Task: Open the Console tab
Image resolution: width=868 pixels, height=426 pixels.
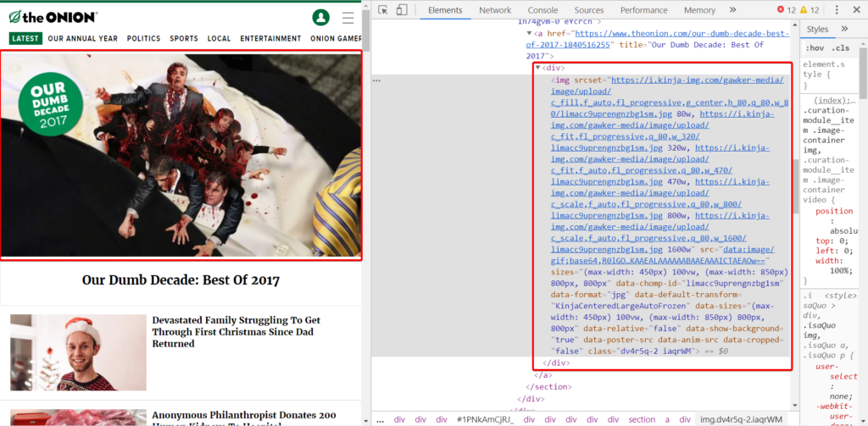Action: 543,10
